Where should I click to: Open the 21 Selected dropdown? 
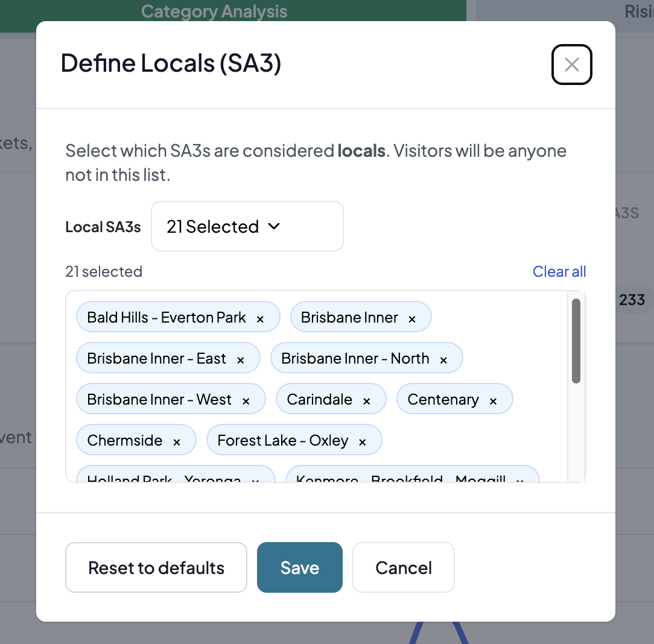tap(247, 226)
